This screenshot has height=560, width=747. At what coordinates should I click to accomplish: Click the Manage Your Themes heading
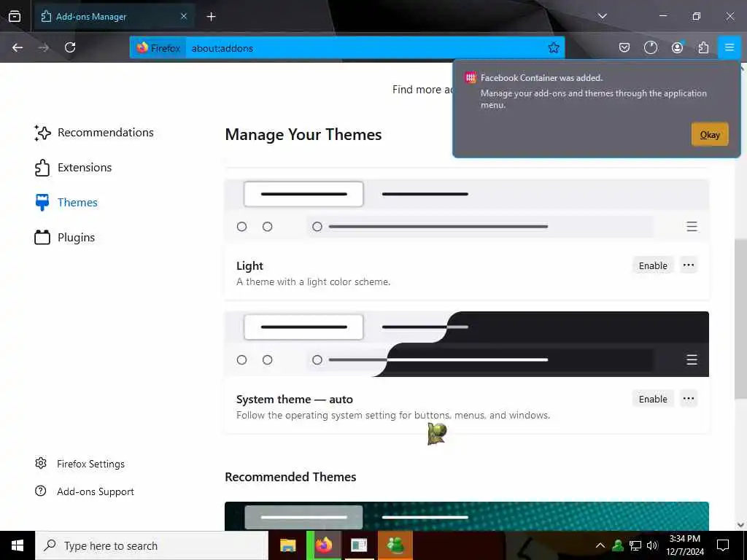click(x=303, y=135)
